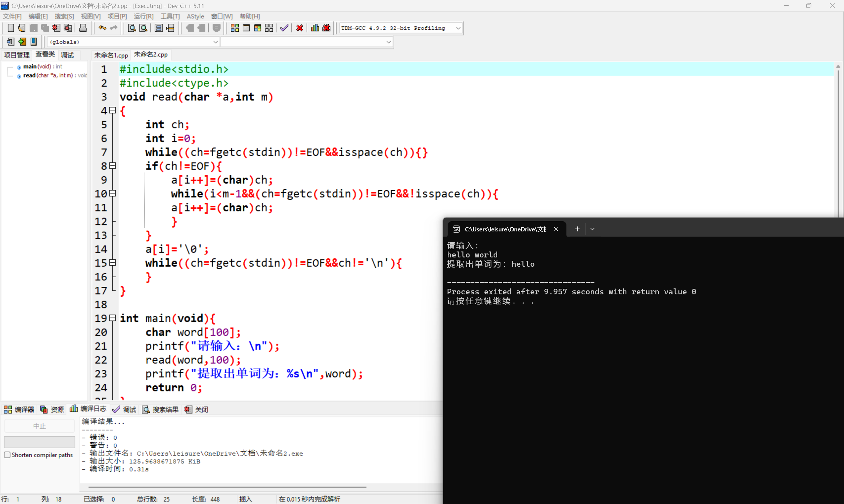Open the (globals) class browser dropdown
Viewport: 844px width, 504px height.
[215, 42]
